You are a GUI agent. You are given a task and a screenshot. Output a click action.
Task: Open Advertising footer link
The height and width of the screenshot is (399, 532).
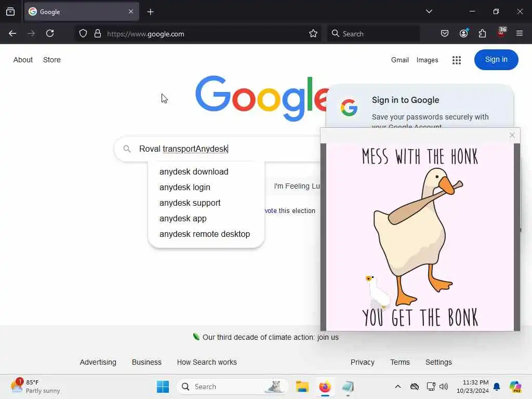pyautogui.click(x=98, y=362)
